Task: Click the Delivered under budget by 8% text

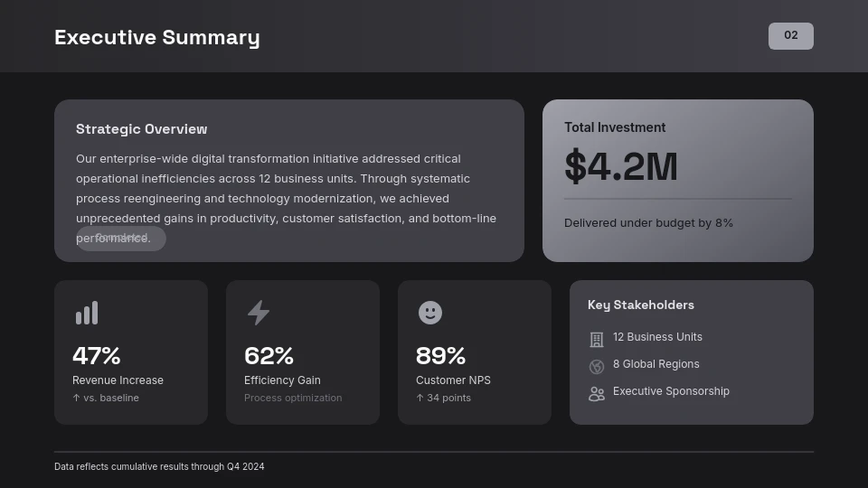Action: click(x=648, y=223)
